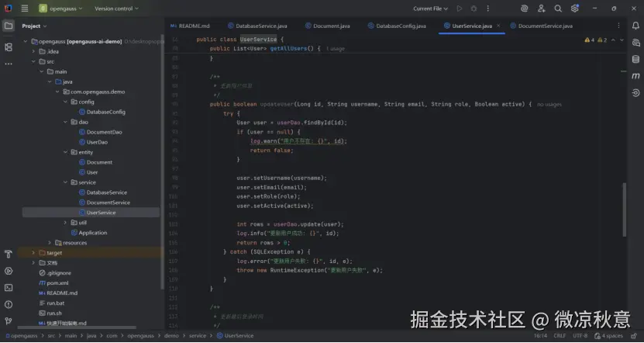
Task: Open the Build hammer tool window
Action: coord(9,255)
